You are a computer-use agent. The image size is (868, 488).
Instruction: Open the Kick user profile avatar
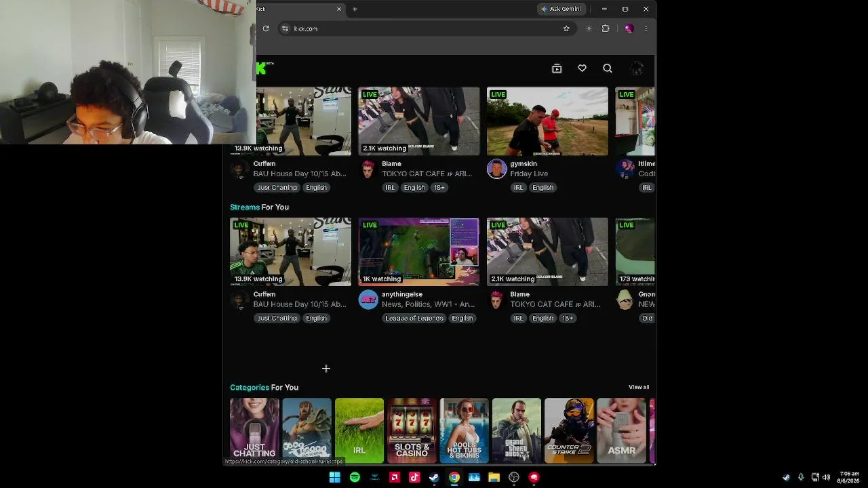coord(637,68)
